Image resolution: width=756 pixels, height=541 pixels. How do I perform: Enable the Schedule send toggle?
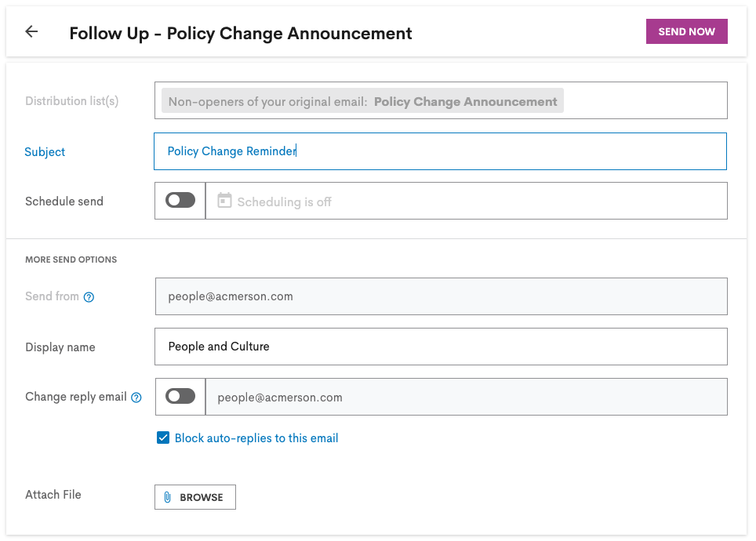(x=180, y=200)
